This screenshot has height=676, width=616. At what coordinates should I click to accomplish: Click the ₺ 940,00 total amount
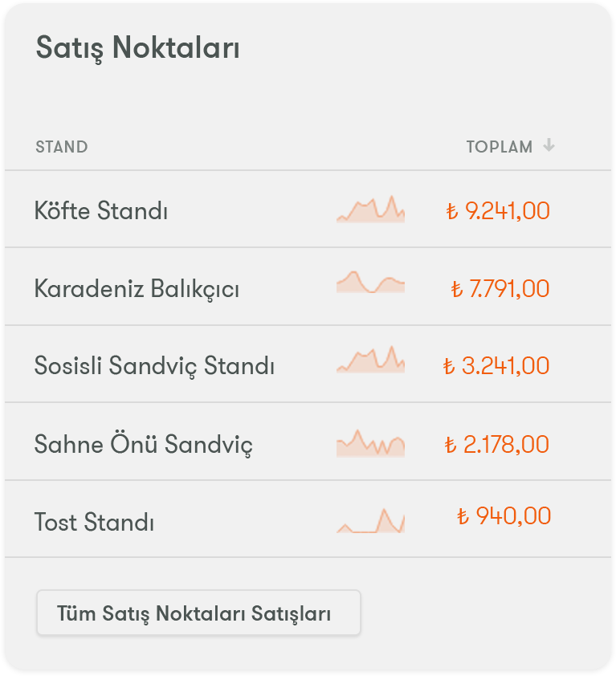(504, 515)
